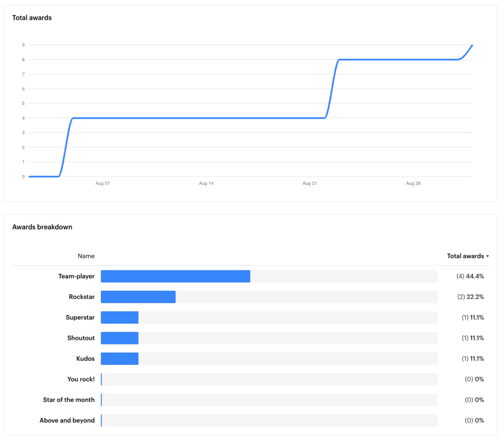This screenshot has width=504, height=442.
Task: Select the You rock! row label
Action: 81,379
